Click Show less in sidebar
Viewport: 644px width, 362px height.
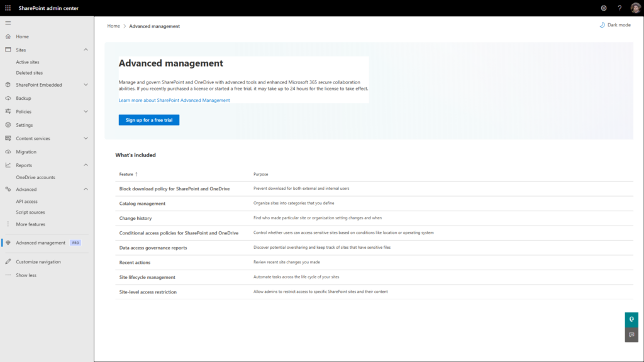[x=26, y=275]
